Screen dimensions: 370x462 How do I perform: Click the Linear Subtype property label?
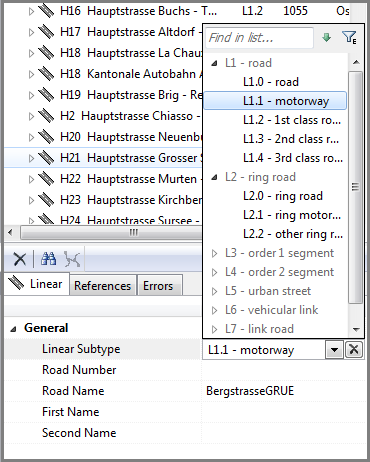click(81, 349)
